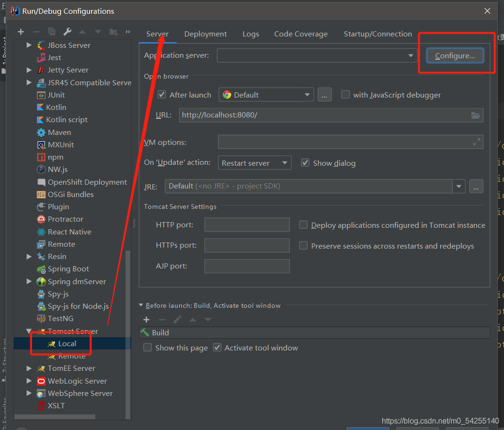Image resolution: width=504 pixels, height=430 pixels.
Task: Select React Native entry
Action: 64,232
